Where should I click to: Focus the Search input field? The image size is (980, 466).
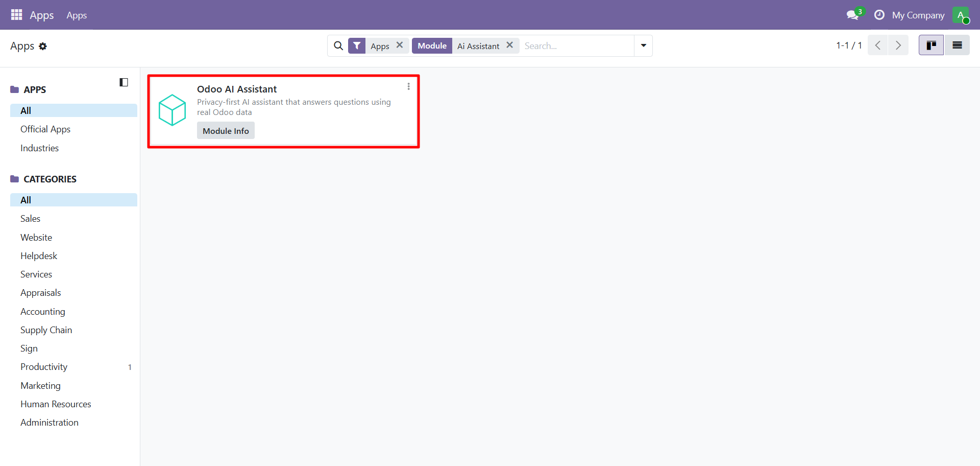(x=577, y=46)
